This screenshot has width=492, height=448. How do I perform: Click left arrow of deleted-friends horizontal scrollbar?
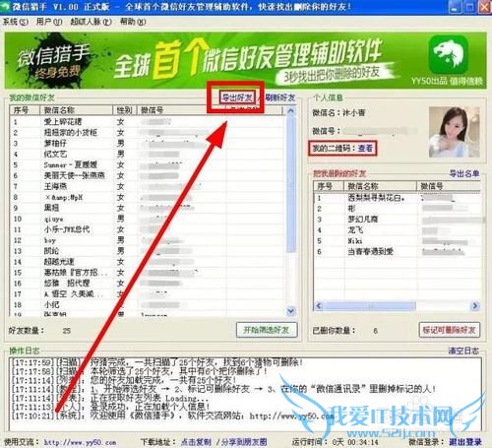(319, 306)
